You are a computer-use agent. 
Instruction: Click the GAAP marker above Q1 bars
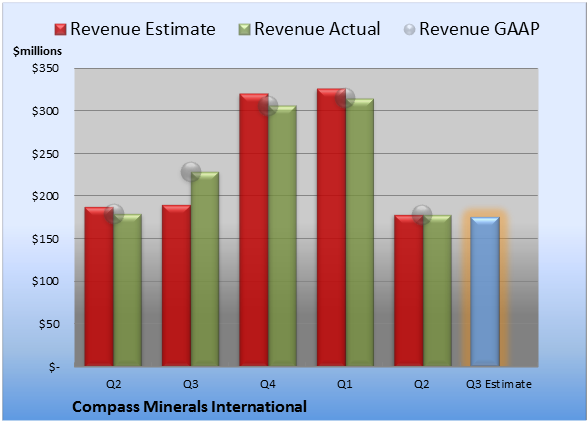(345, 98)
